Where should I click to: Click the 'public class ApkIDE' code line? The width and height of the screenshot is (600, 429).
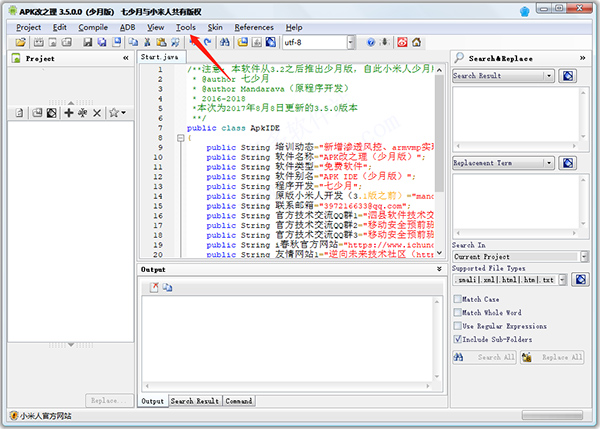pyautogui.click(x=233, y=128)
